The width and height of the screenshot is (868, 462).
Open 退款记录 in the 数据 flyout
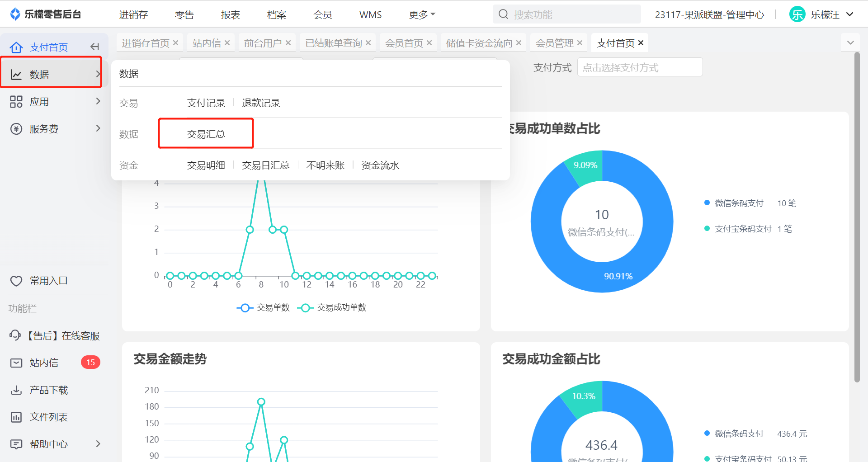click(261, 103)
